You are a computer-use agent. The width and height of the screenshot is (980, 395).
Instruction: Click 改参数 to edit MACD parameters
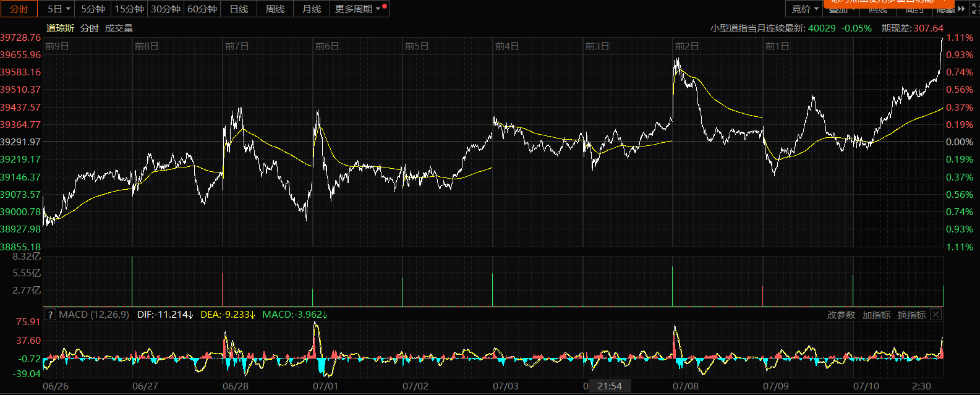tap(841, 315)
